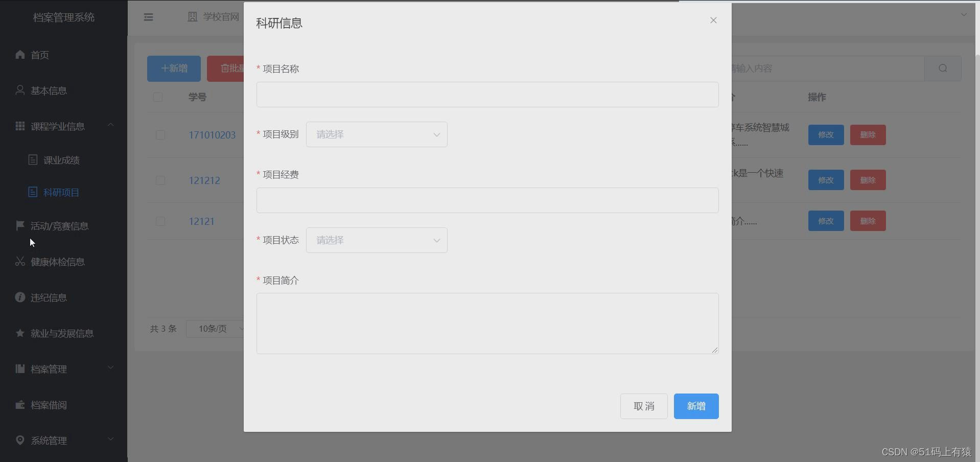Open 违纪信息 via its info icon
980x462 pixels.
tap(20, 297)
